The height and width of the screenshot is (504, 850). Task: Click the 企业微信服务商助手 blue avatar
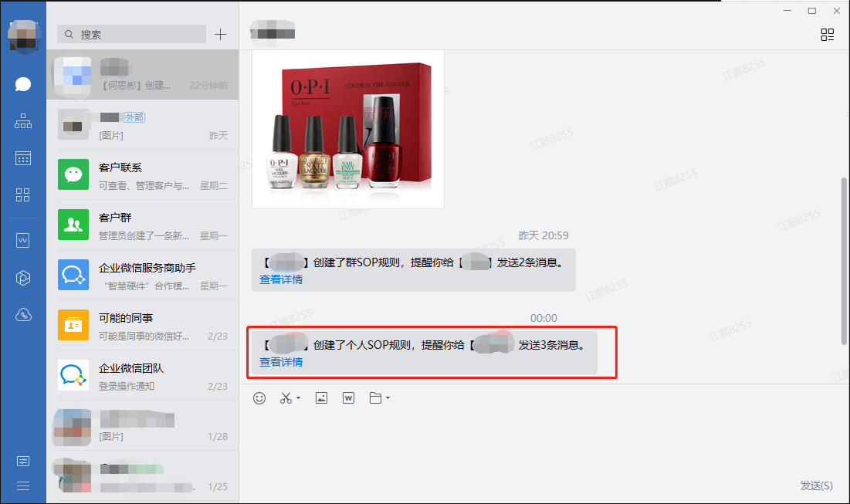pos(73,275)
